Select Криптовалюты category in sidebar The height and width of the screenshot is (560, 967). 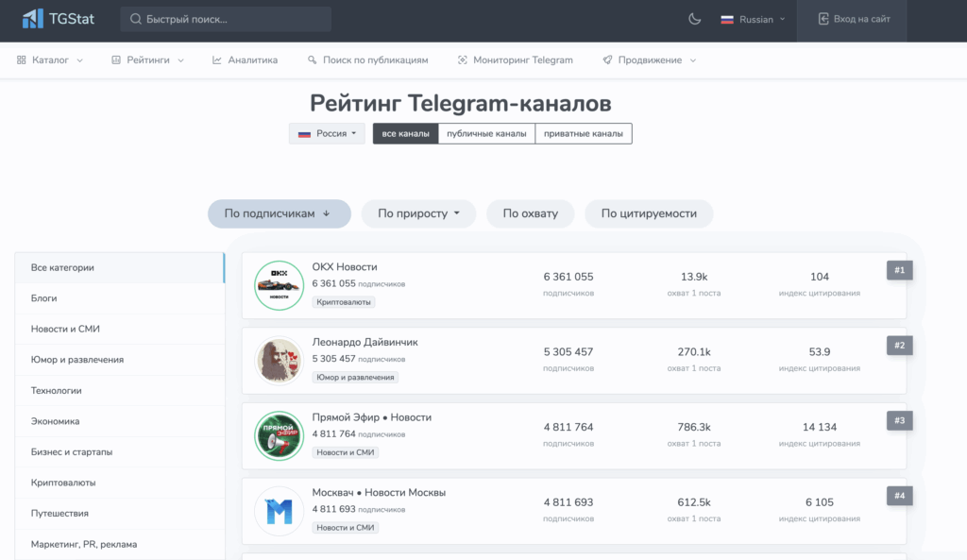63,483
